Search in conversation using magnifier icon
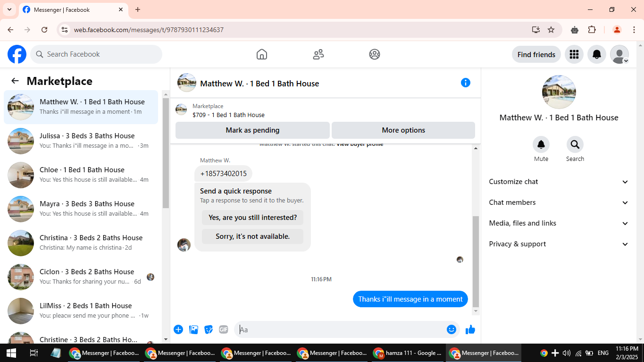Image resolution: width=644 pixels, height=362 pixels. click(x=575, y=144)
